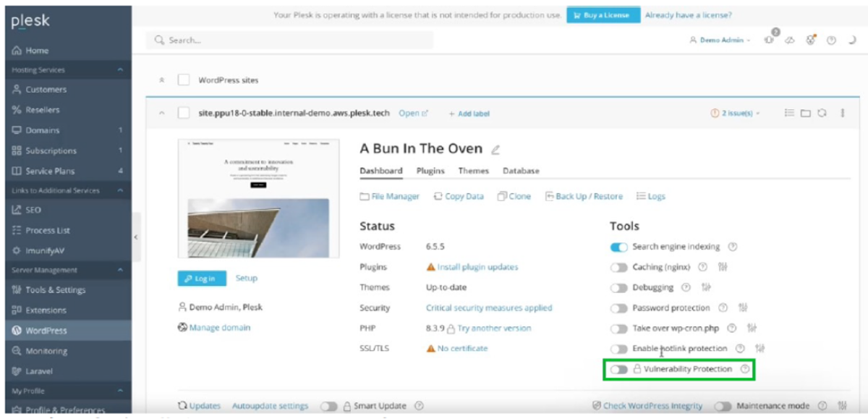Collapse the Server Management sidebar group
The width and height of the screenshot is (868, 419).
(120, 270)
